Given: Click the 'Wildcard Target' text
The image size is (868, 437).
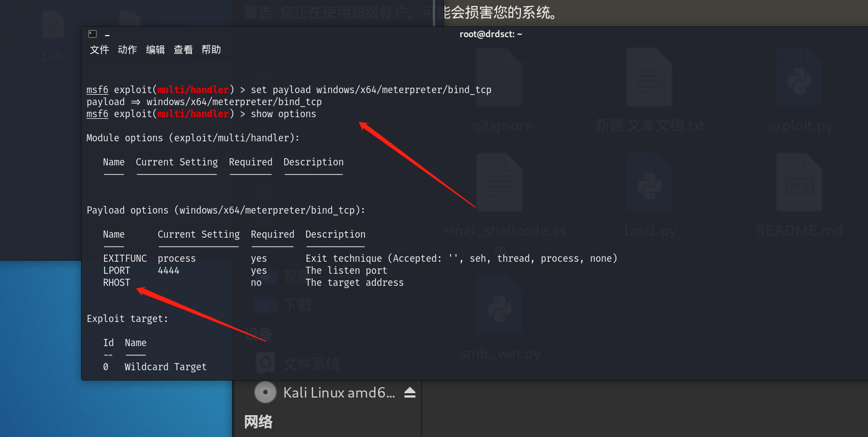Looking at the screenshot, I should pos(166,367).
